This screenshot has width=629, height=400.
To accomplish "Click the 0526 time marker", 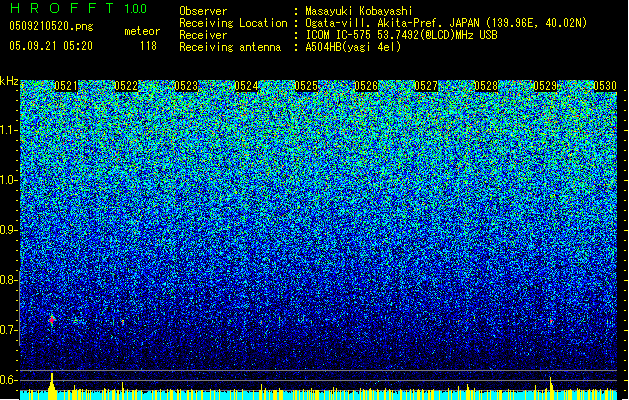I will [366, 86].
